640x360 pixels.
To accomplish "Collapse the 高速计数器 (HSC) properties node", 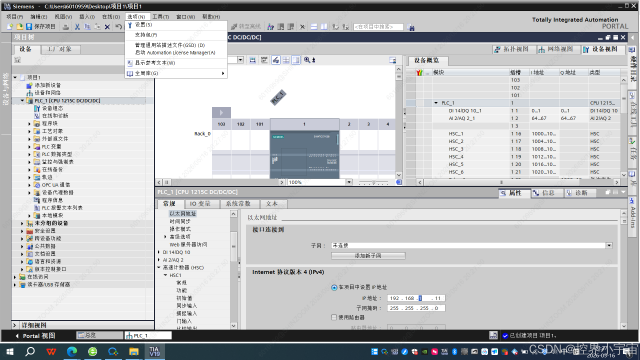I will pyautogui.click(x=159, y=267).
